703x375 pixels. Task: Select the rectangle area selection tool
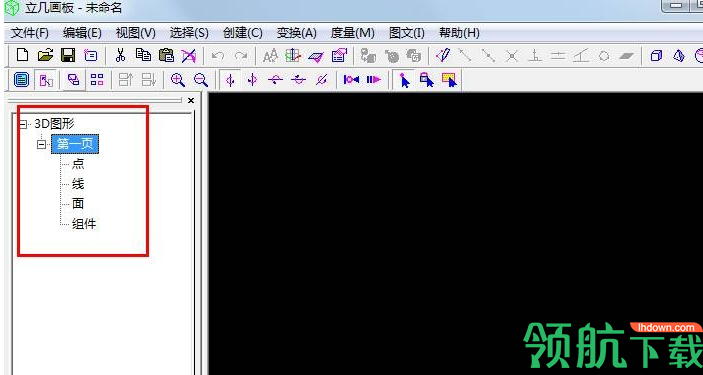pos(450,80)
